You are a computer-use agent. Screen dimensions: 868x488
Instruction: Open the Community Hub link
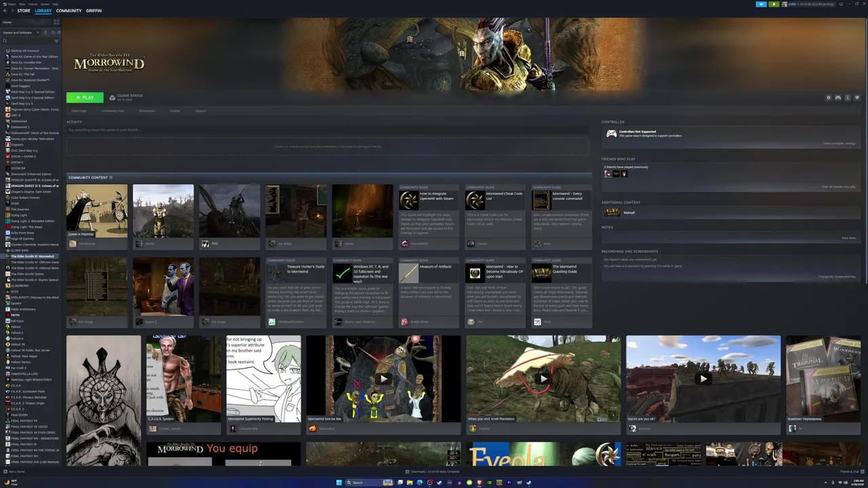point(112,110)
